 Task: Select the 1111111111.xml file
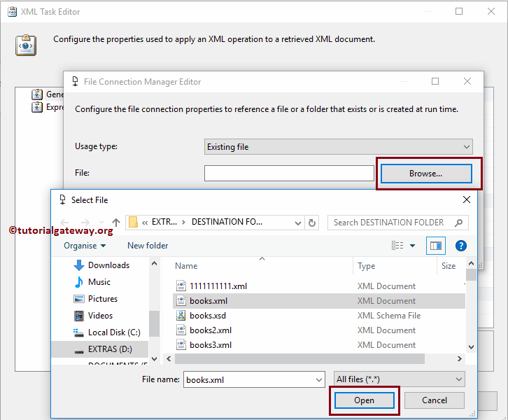[x=218, y=286]
